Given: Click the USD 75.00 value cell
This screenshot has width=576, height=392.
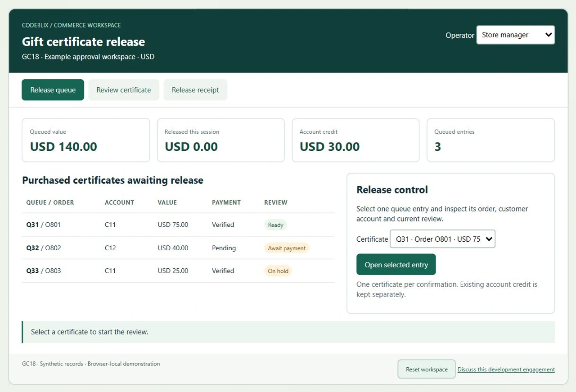Looking at the screenshot, I should 173,225.
